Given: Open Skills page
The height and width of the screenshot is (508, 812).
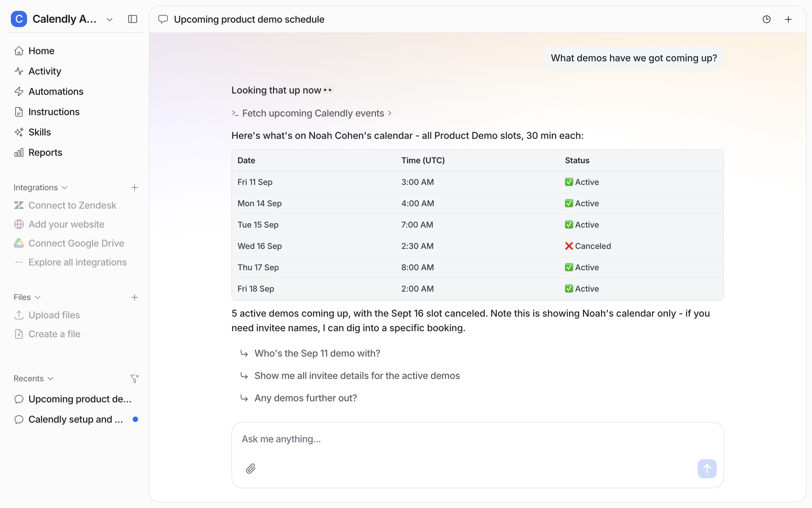Looking at the screenshot, I should (74, 132).
